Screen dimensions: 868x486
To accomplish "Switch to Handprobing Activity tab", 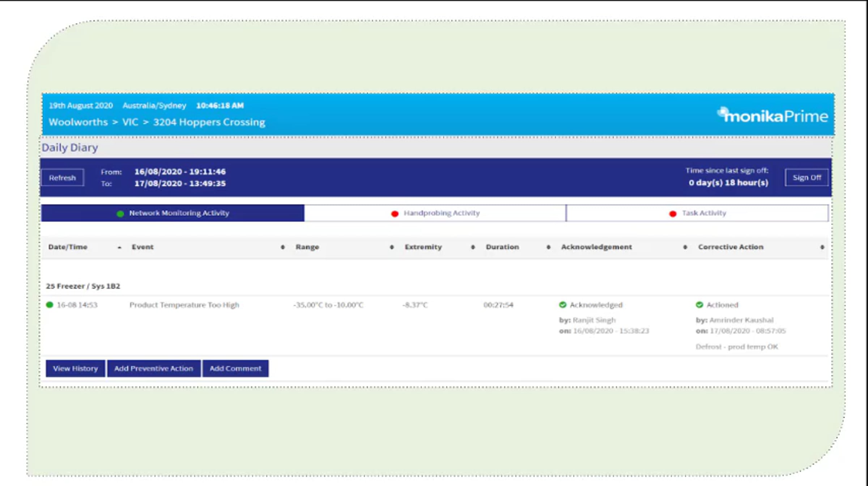I will (x=441, y=213).
